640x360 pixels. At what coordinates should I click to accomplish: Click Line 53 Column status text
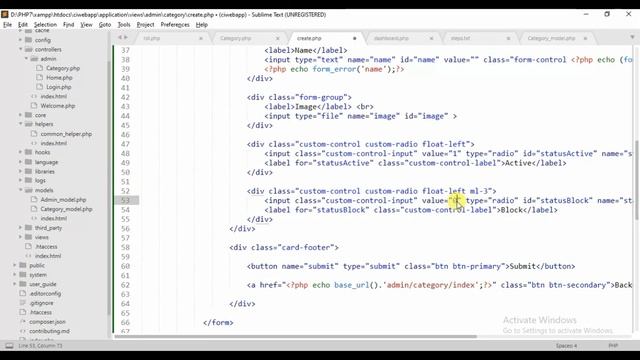tap(40, 346)
